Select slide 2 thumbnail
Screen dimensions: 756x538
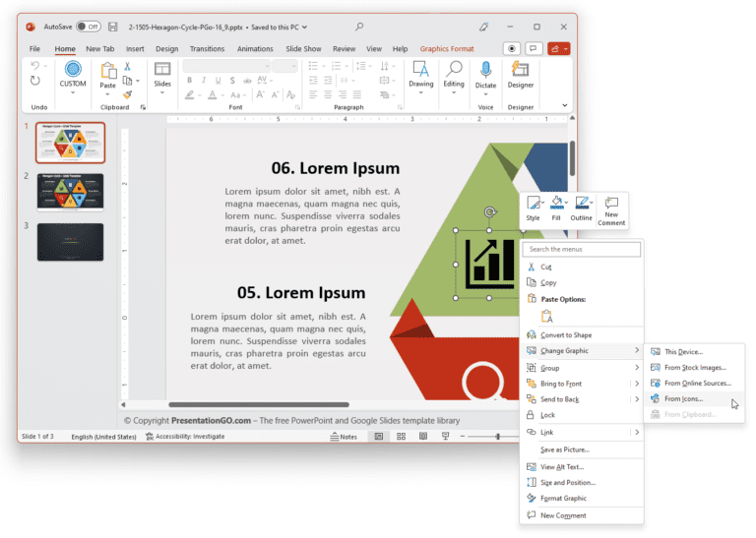[x=71, y=193]
